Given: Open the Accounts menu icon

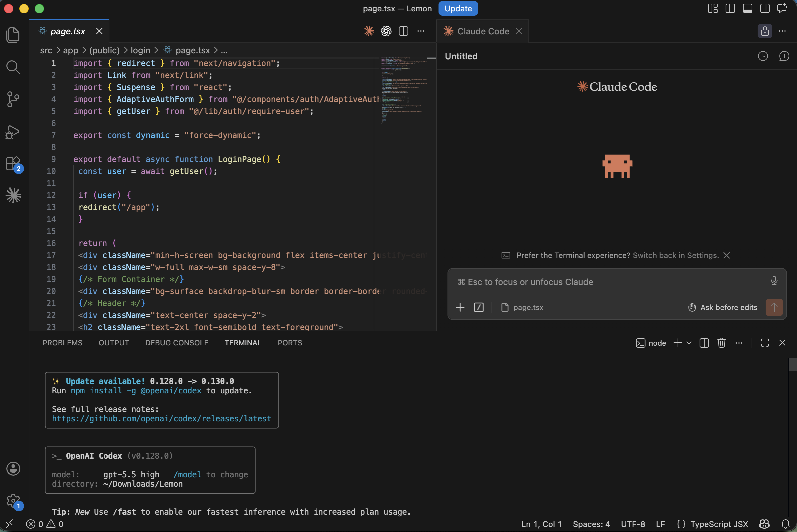Looking at the screenshot, I should (13, 469).
